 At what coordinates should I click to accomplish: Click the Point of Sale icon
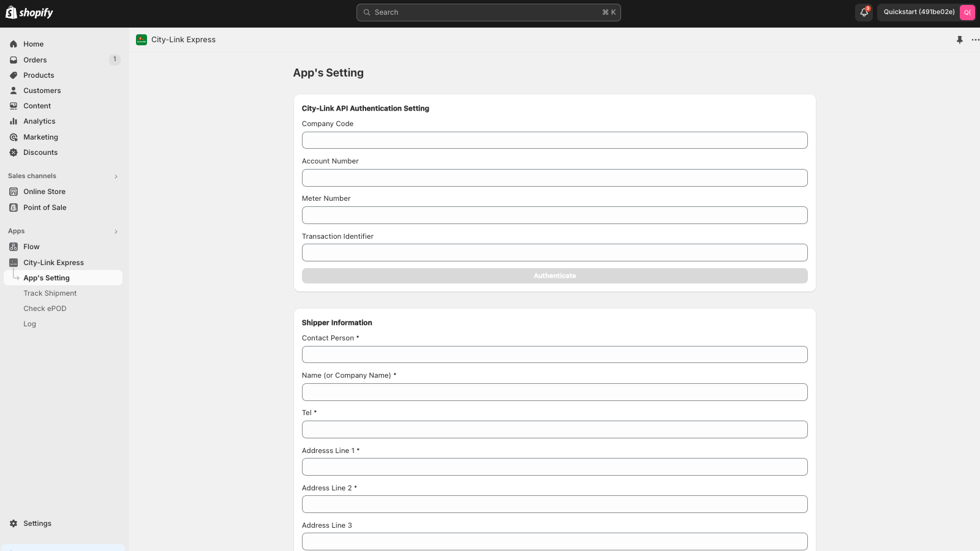[x=13, y=208]
